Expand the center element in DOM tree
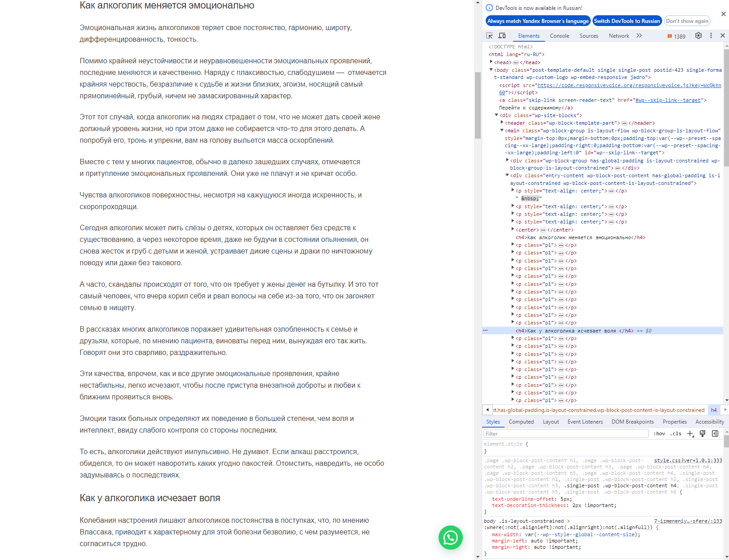729x560 pixels. 513,230
